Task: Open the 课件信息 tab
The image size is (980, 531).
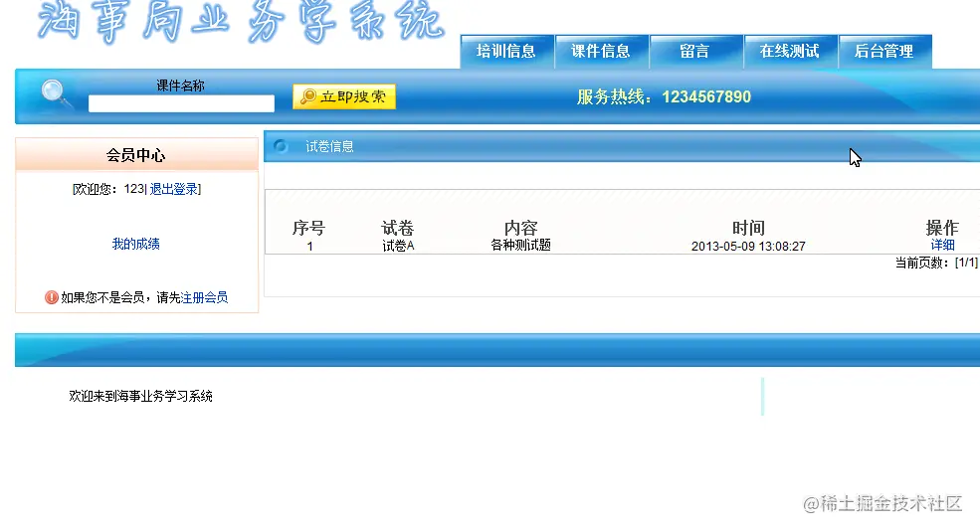Action: pyautogui.click(x=601, y=52)
